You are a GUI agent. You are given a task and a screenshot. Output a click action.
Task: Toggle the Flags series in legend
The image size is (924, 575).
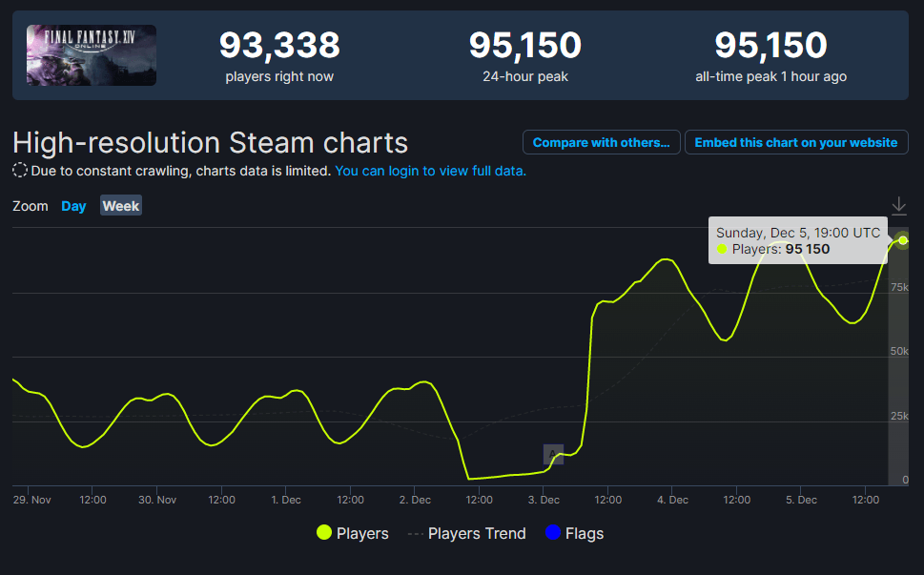(575, 533)
